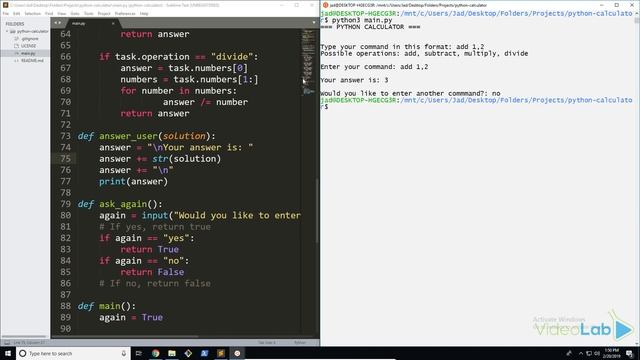The image size is (640, 360).
Task: Open the Tools menu
Action: [89, 13]
